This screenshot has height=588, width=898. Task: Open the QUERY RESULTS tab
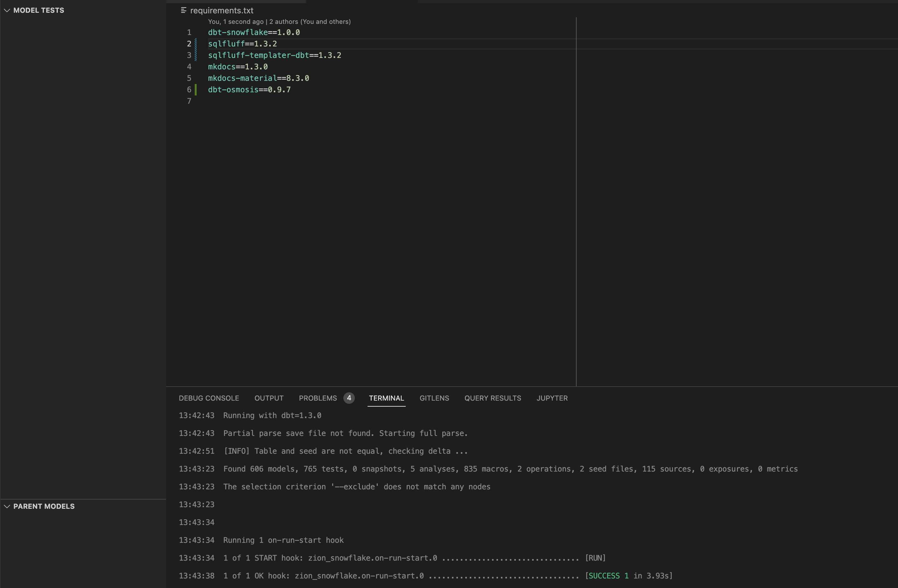tap(492, 398)
